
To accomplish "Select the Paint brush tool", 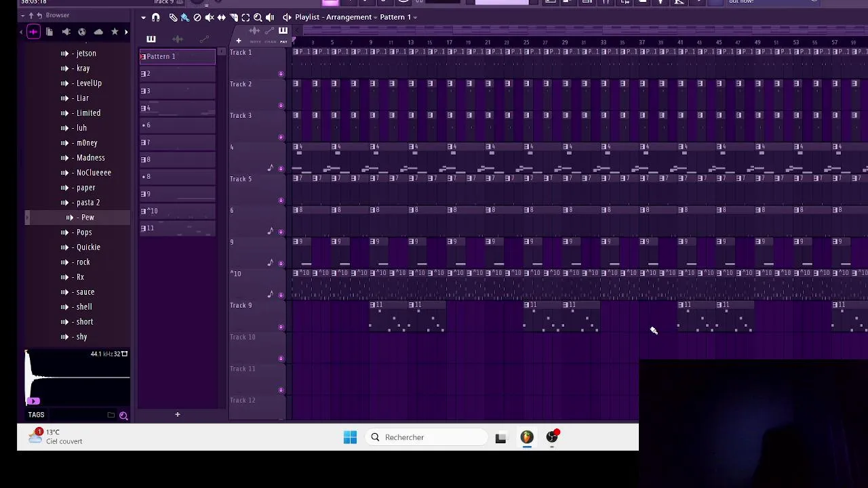I will (184, 17).
